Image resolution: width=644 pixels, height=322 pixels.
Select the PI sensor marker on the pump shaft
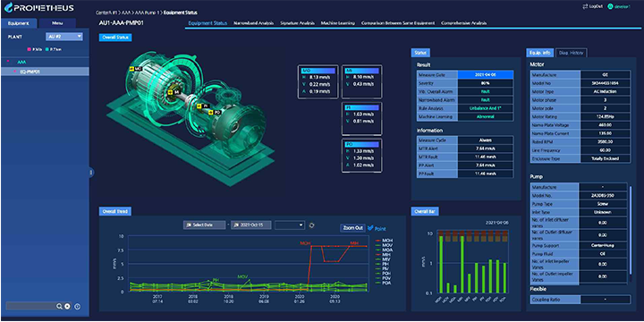[x=203, y=106]
